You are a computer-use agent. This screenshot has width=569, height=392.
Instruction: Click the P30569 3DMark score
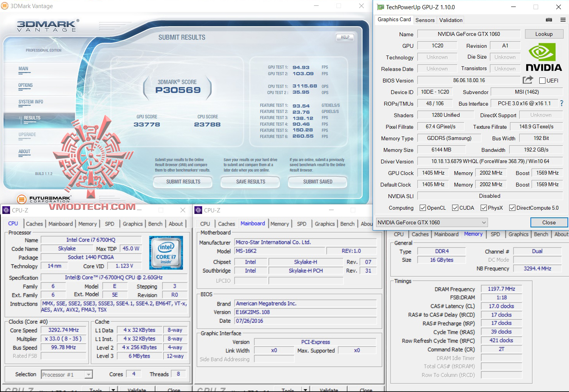pos(178,90)
